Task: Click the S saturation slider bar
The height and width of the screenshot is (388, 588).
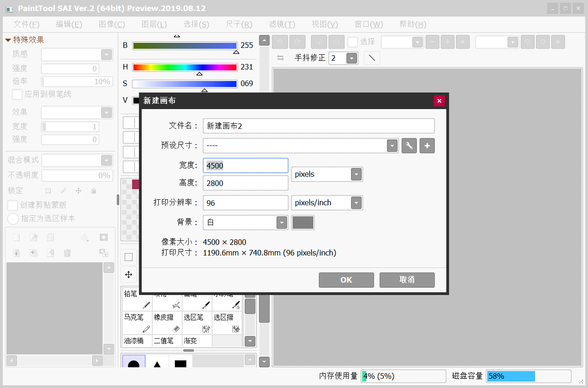Action: coord(184,84)
